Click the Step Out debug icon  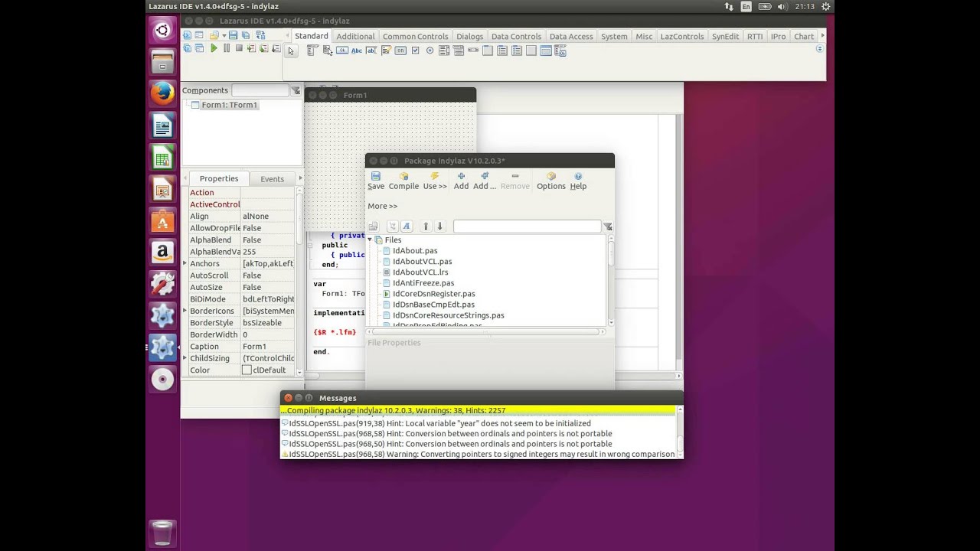(276, 48)
